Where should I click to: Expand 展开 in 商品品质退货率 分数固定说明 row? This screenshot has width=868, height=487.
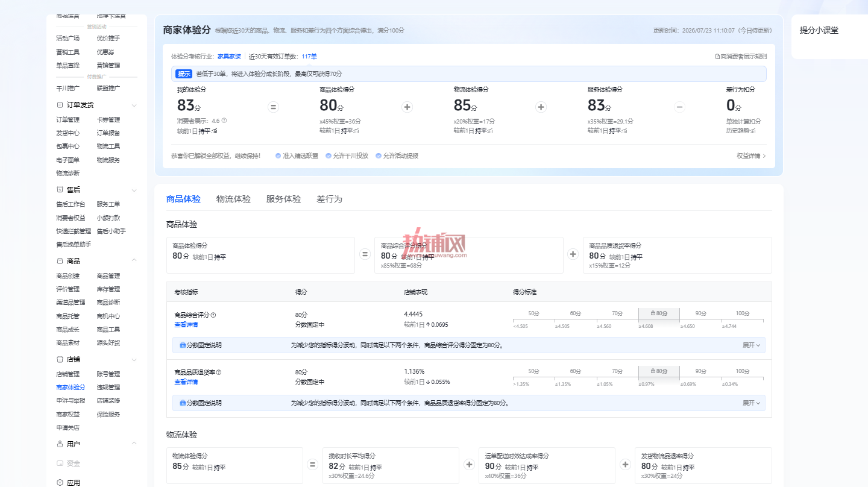pyautogui.click(x=751, y=403)
